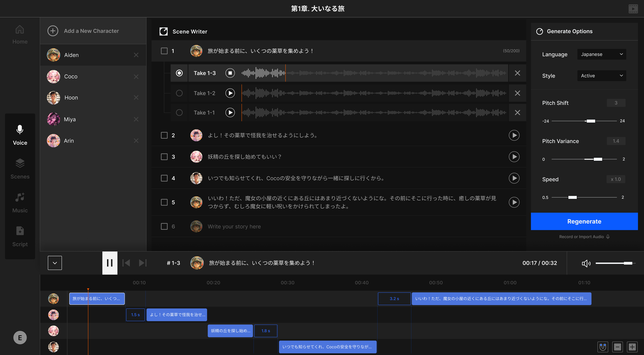Collapse the player with the chevron button
The width and height of the screenshot is (644, 355).
coord(54,263)
